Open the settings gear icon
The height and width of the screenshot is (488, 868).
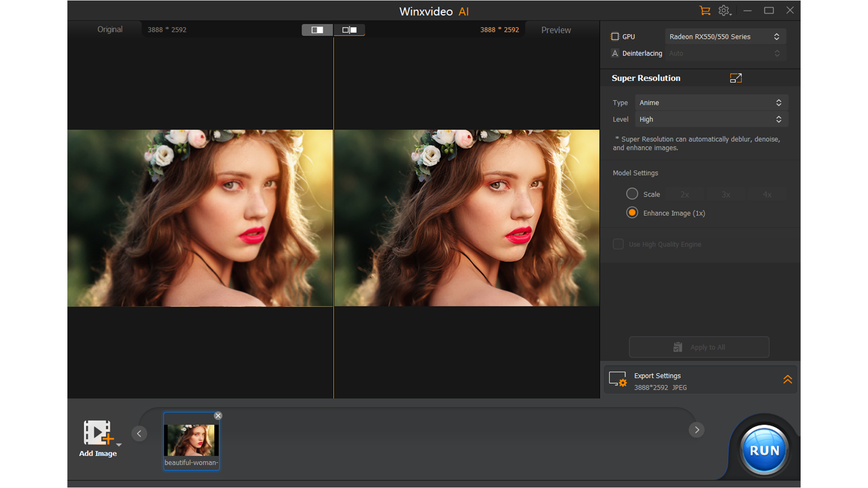coord(724,10)
